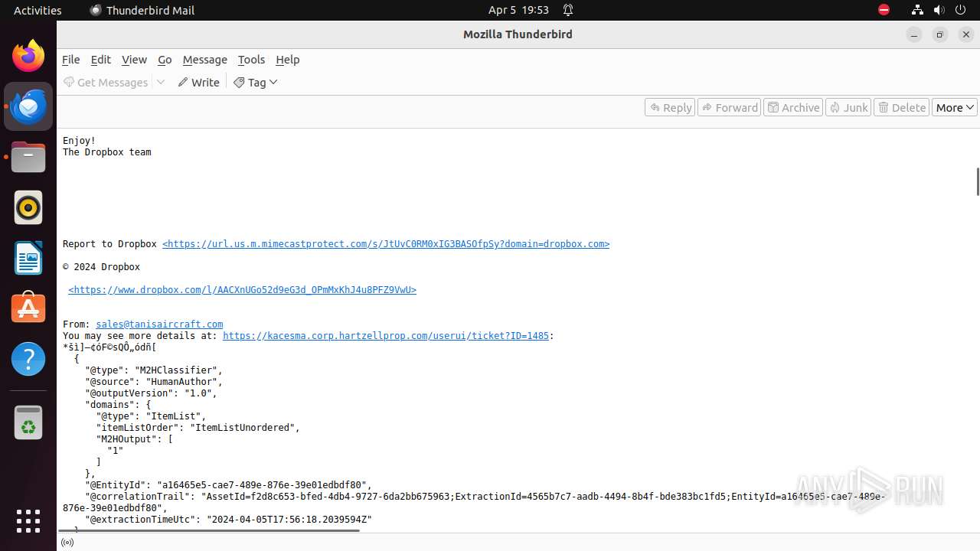980x551 pixels.
Task: Click the '@EntityId' line
Action: [228, 485]
